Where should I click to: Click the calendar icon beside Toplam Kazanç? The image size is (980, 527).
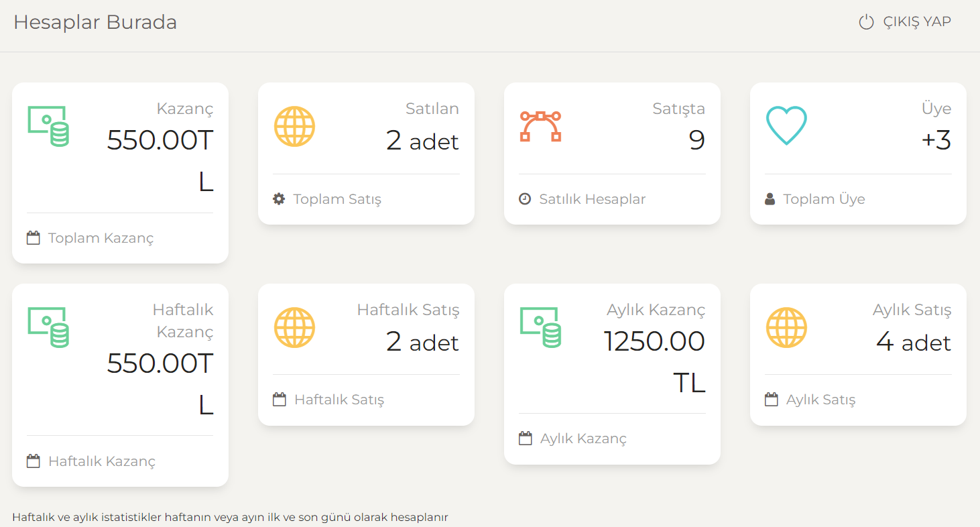click(33, 237)
